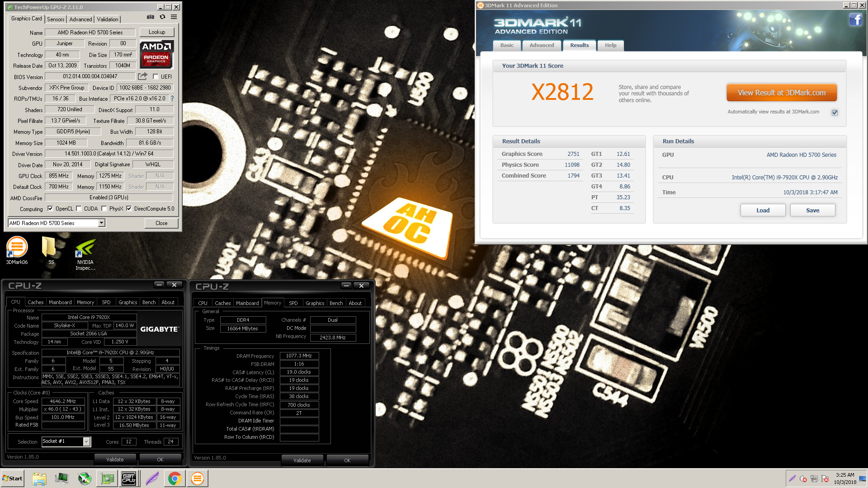The width and height of the screenshot is (868, 488).
Task: Toggle the UEFI checkbox in GPU-Z
Action: point(156,77)
